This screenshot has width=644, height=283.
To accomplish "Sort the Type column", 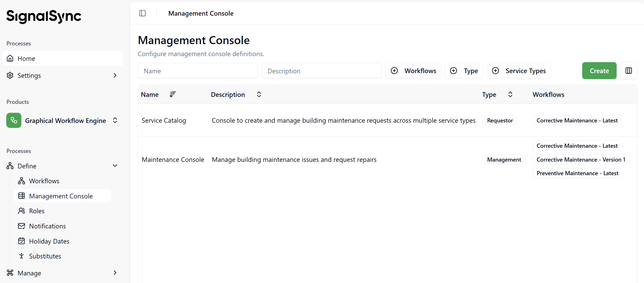I will (x=510, y=94).
